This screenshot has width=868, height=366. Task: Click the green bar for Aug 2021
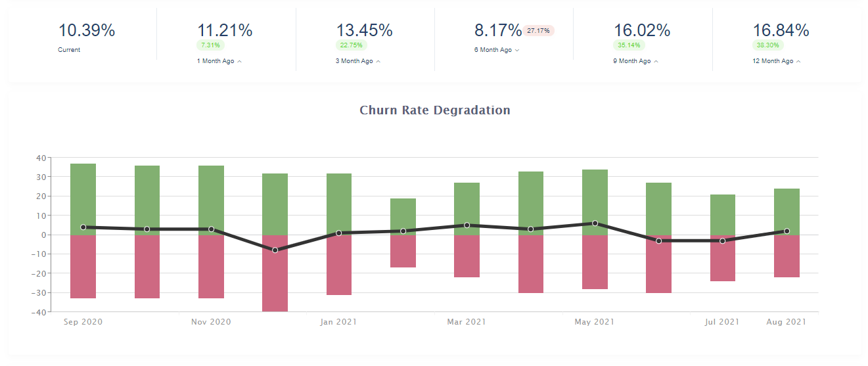point(787,212)
